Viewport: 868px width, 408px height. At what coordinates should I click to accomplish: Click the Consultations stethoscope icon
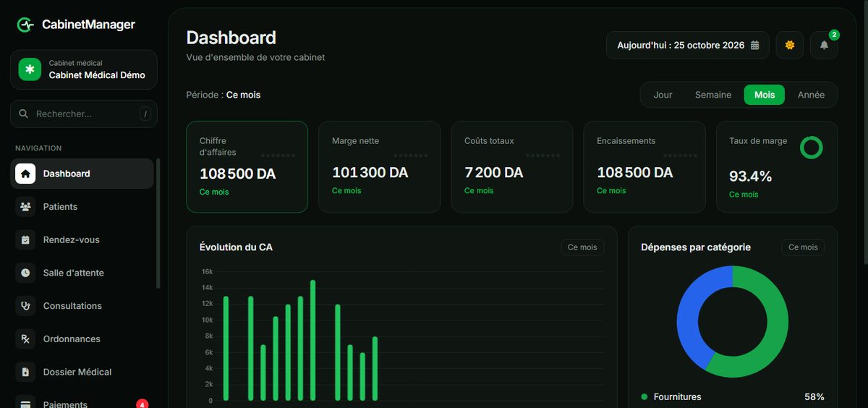pos(25,306)
